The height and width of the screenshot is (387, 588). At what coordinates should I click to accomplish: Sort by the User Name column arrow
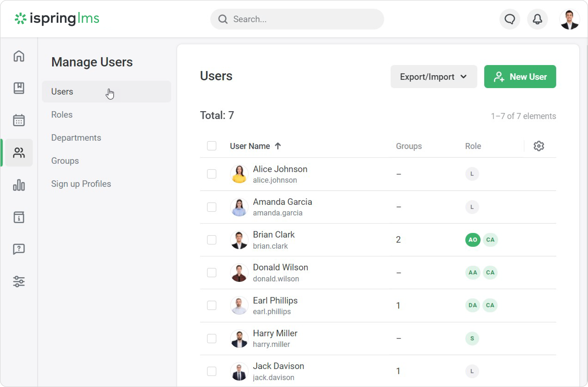click(x=278, y=146)
